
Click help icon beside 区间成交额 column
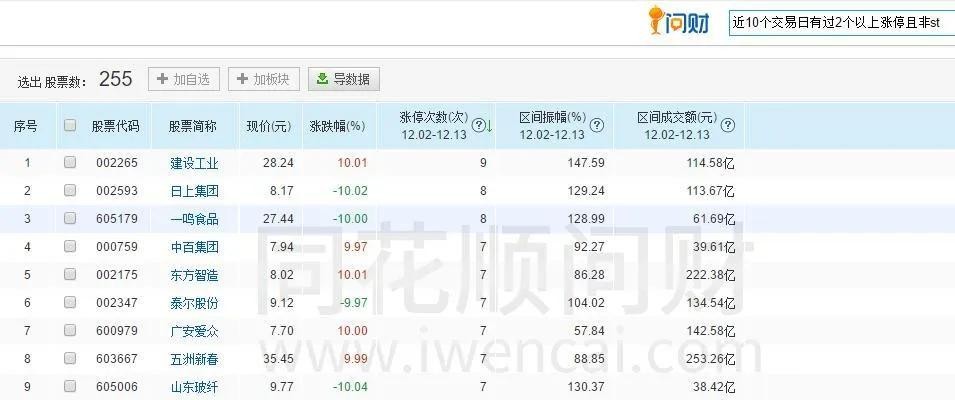click(x=727, y=125)
